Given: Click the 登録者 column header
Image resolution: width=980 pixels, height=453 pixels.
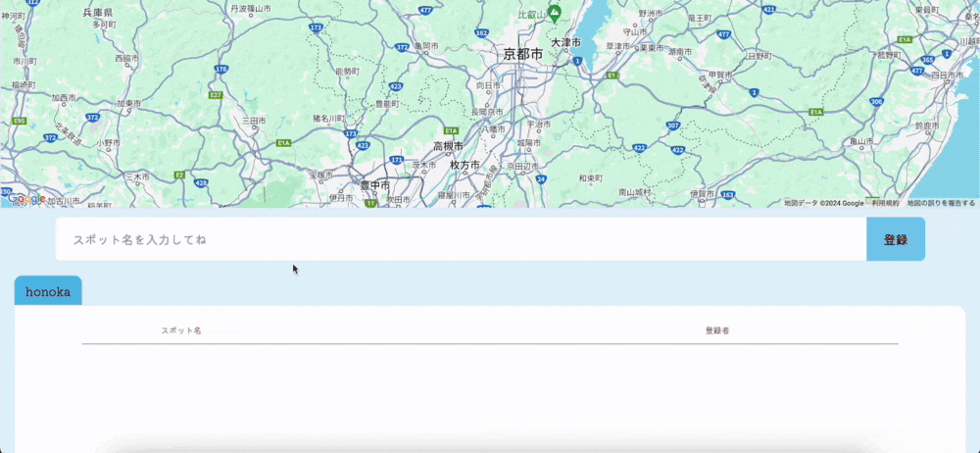Looking at the screenshot, I should coord(717,330).
